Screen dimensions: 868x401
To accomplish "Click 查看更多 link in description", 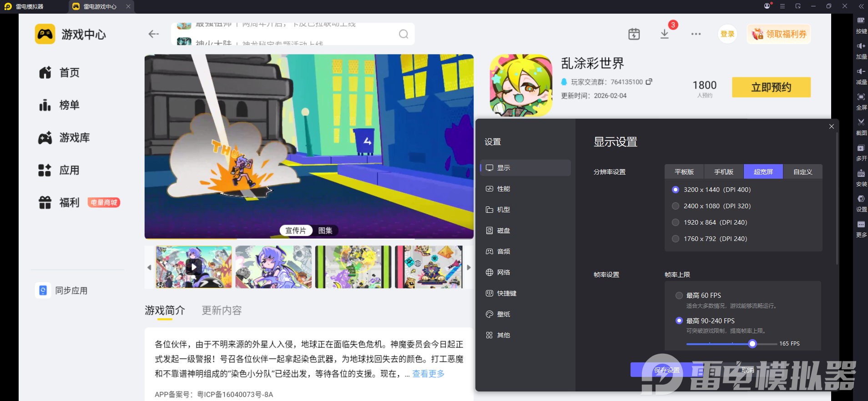I will tap(428, 374).
